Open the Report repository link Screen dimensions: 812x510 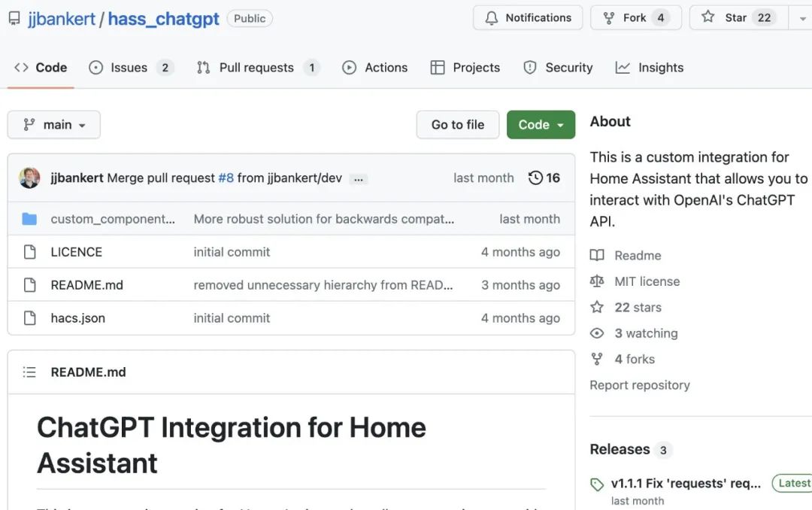[639, 385]
